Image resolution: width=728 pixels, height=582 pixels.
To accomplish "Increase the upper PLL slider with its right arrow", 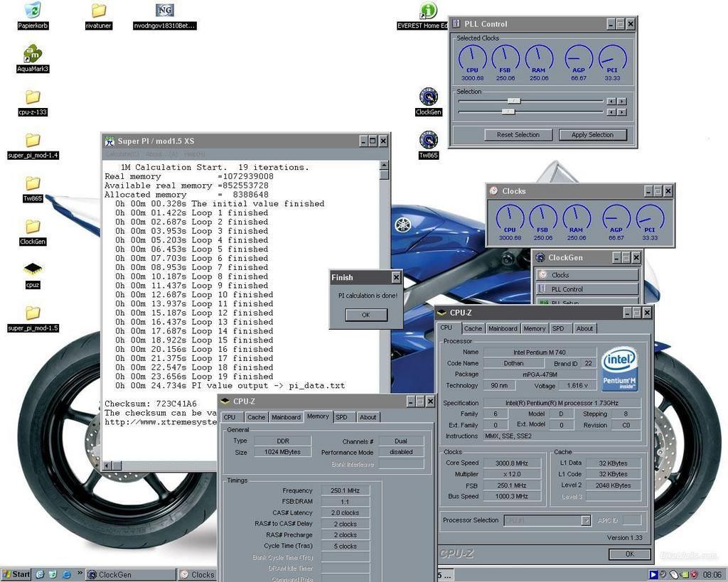I will (x=622, y=101).
